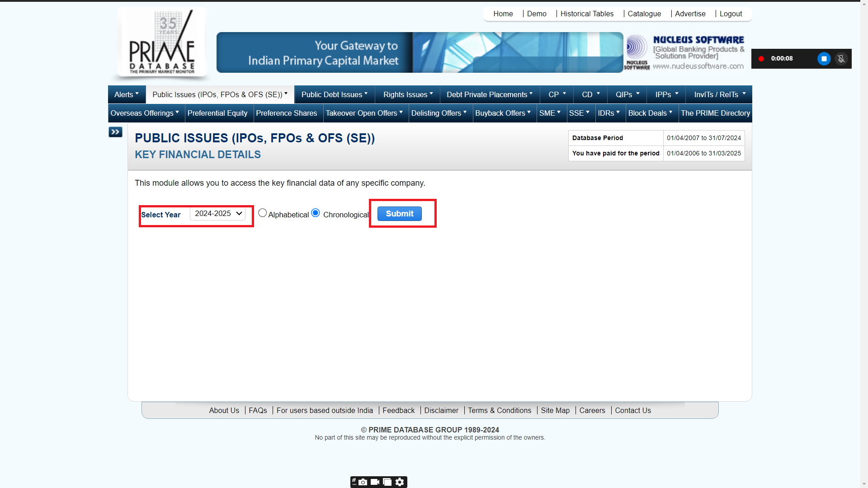The width and height of the screenshot is (868, 488).
Task: Open capture toolbar settings gear
Action: 400,482
